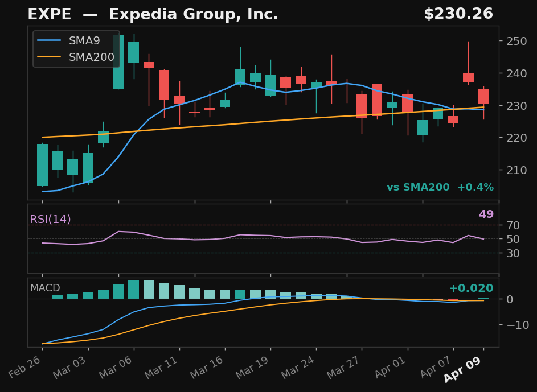The height and width of the screenshot is (392, 537).
Task: Click the RSI value reading 49
Action: tap(486, 214)
